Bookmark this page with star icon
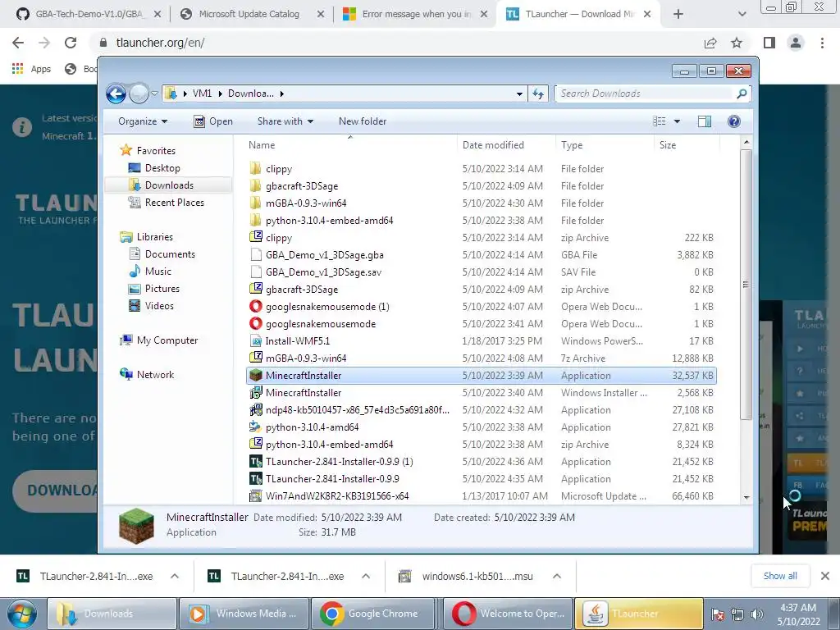This screenshot has height=630, width=840. [737, 43]
